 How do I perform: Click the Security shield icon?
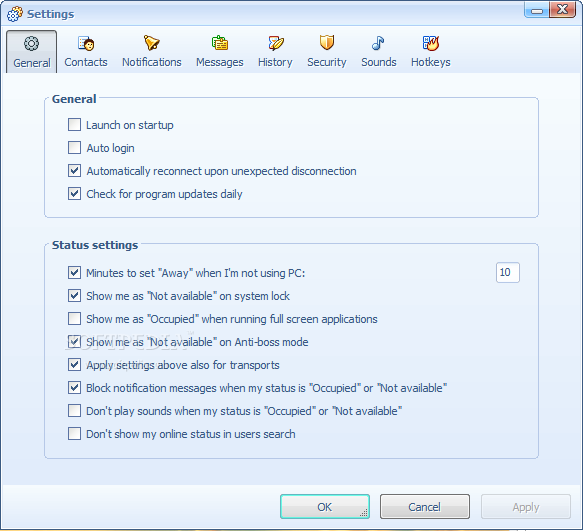coord(327,42)
